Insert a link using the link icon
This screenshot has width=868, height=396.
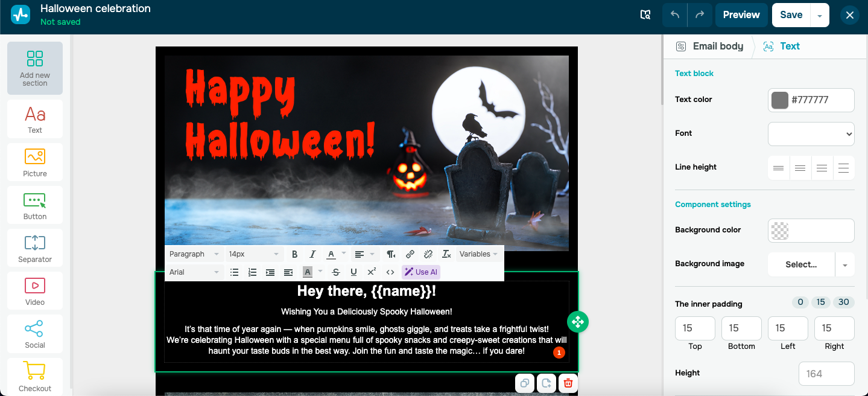point(410,254)
